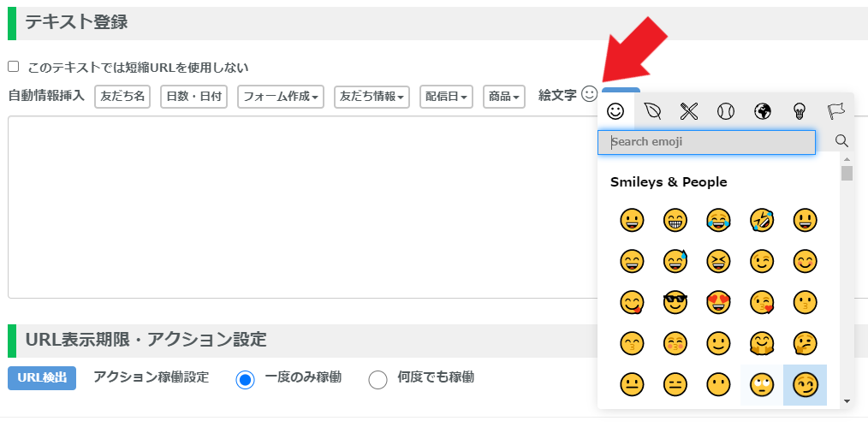Insert the highlighted smirking face emoji

pyautogui.click(x=805, y=385)
